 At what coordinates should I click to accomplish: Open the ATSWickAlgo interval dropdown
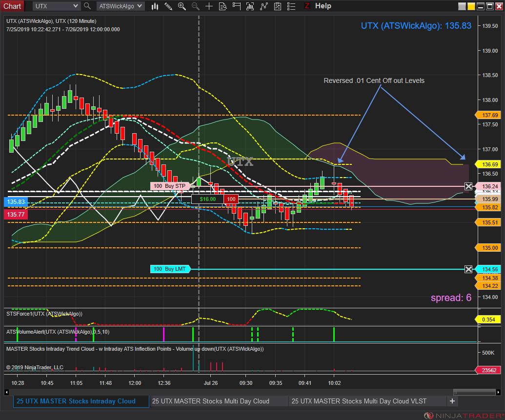(x=120, y=6)
